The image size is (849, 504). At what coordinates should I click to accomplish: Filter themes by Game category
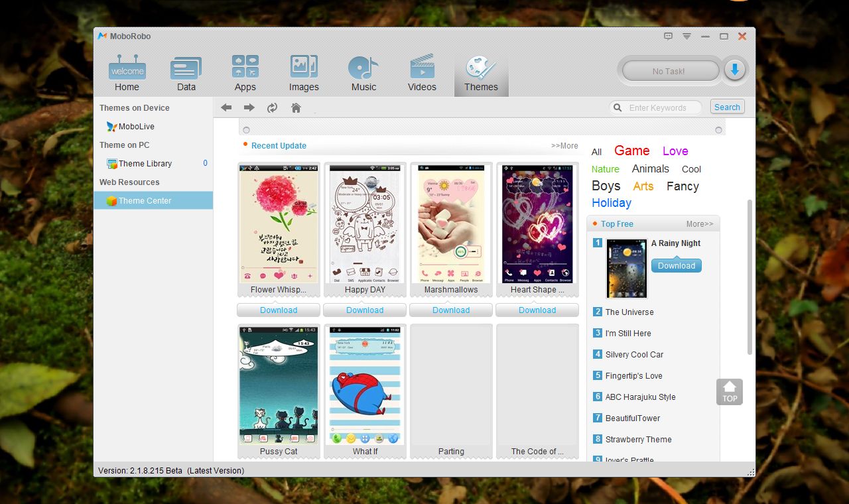coord(631,151)
